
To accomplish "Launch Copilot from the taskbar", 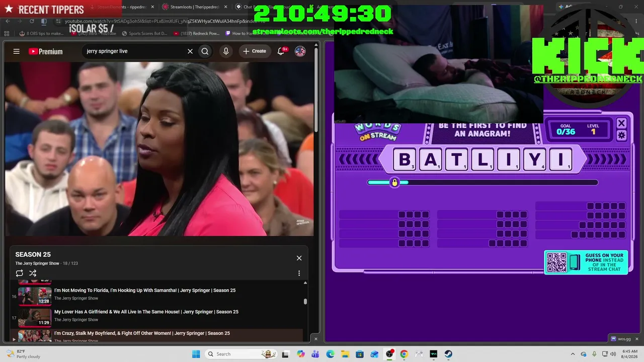I will (x=301, y=354).
